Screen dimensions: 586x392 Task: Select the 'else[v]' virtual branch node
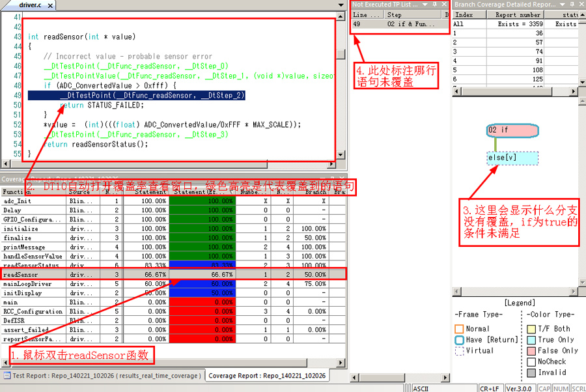[x=512, y=158]
